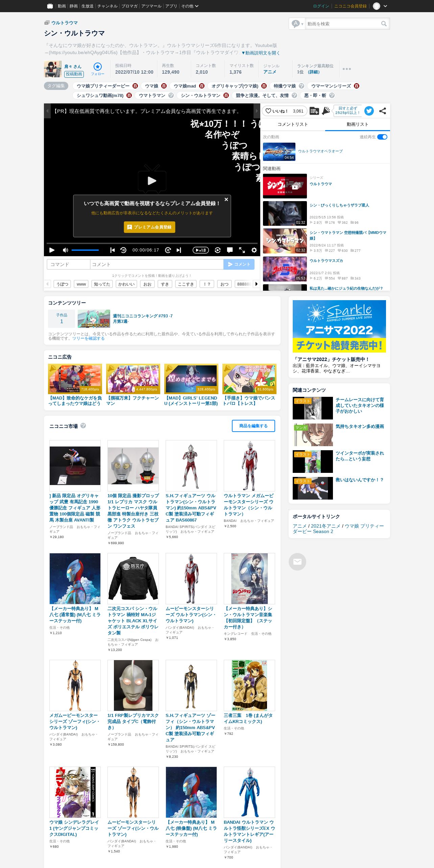The image size is (434, 868).
Task: Click the magnifier search icon
Action: (384, 24)
